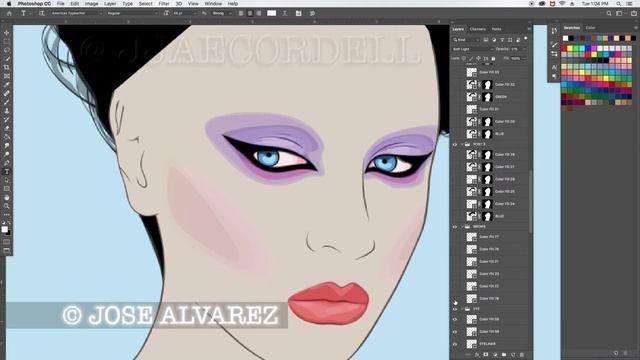
Task: Toggle layer filtering switch on or off
Action: (x=526, y=39)
